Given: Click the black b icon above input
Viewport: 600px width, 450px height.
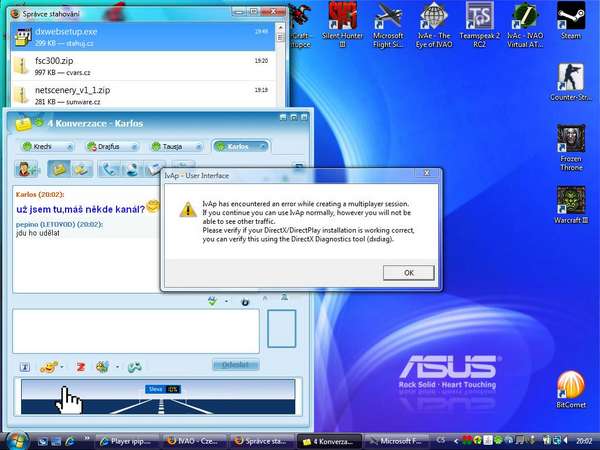Looking at the screenshot, I should pos(245,302).
